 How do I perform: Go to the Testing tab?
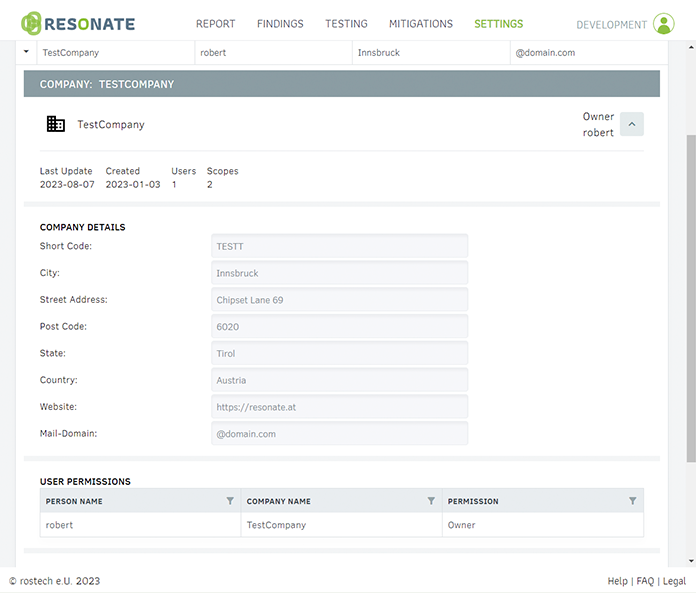pyautogui.click(x=346, y=24)
